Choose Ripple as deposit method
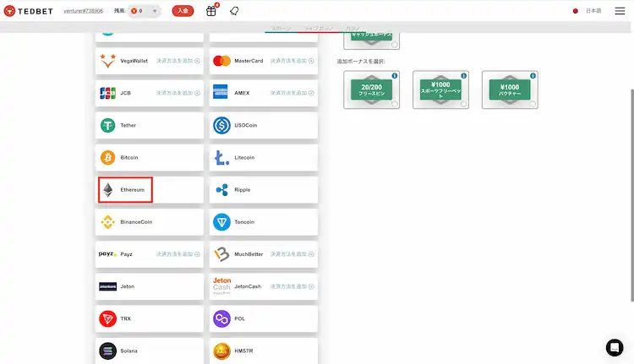 (263, 190)
